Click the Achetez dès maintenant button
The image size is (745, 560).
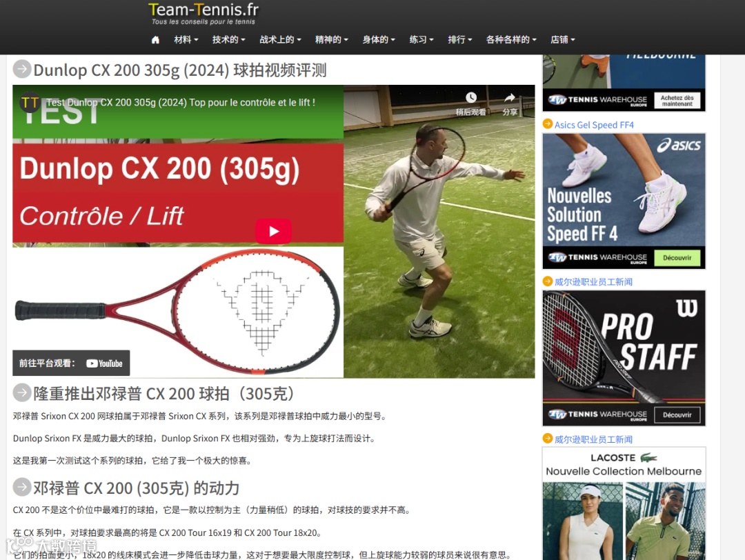(x=677, y=101)
